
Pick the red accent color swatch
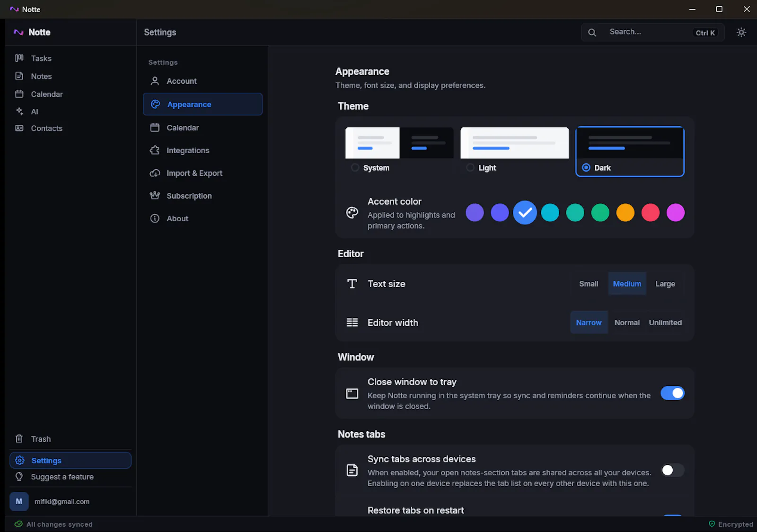[650, 213]
